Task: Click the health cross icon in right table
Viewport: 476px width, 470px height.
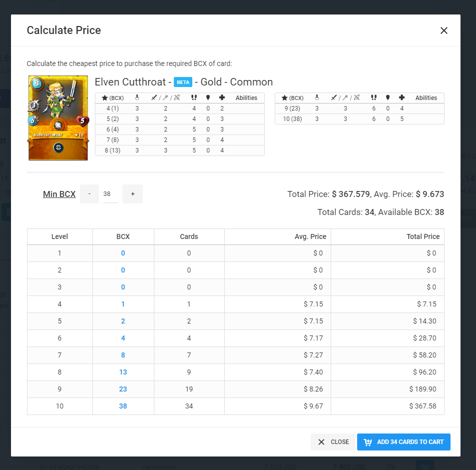Action: pyautogui.click(x=402, y=98)
